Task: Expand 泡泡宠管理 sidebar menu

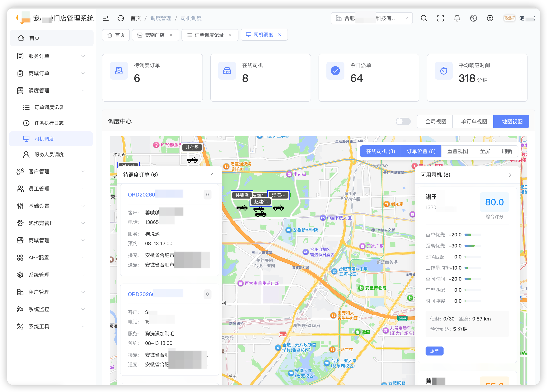Action: pos(51,223)
